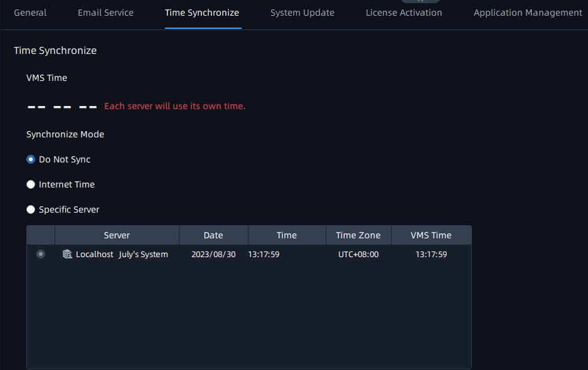Open the General tab
Viewport: 588px width, 370px height.
pyautogui.click(x=30, y=13)
